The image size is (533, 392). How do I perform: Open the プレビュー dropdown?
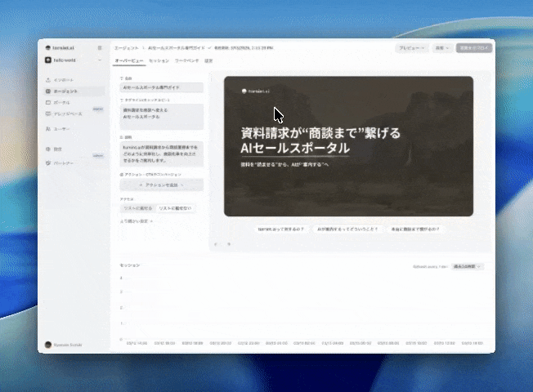[412, 48]
